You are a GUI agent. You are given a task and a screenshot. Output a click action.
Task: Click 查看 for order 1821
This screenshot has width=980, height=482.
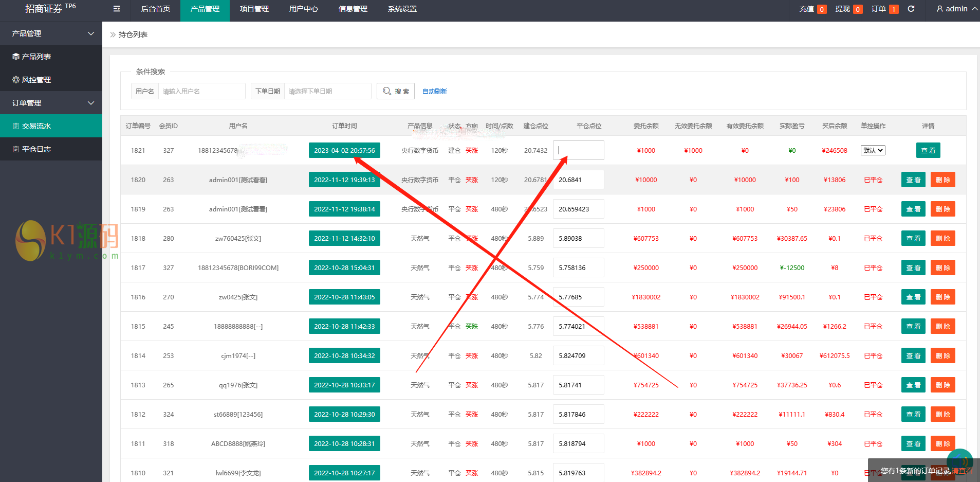pos(928,150)
